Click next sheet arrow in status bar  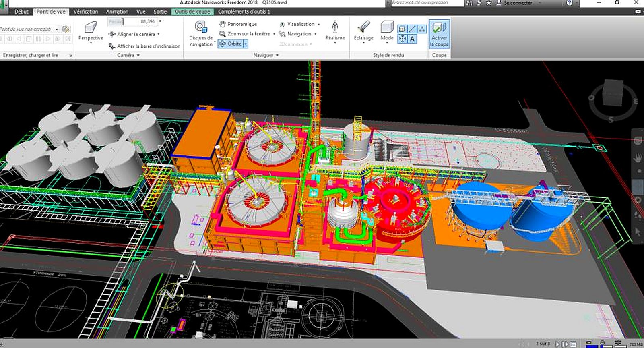point(557,344)
